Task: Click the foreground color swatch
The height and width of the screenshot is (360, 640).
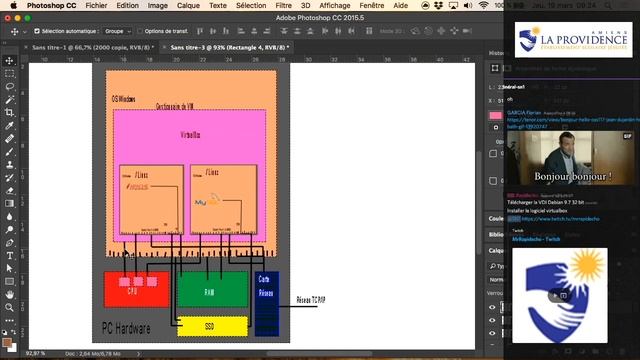Action: (7, 342)
